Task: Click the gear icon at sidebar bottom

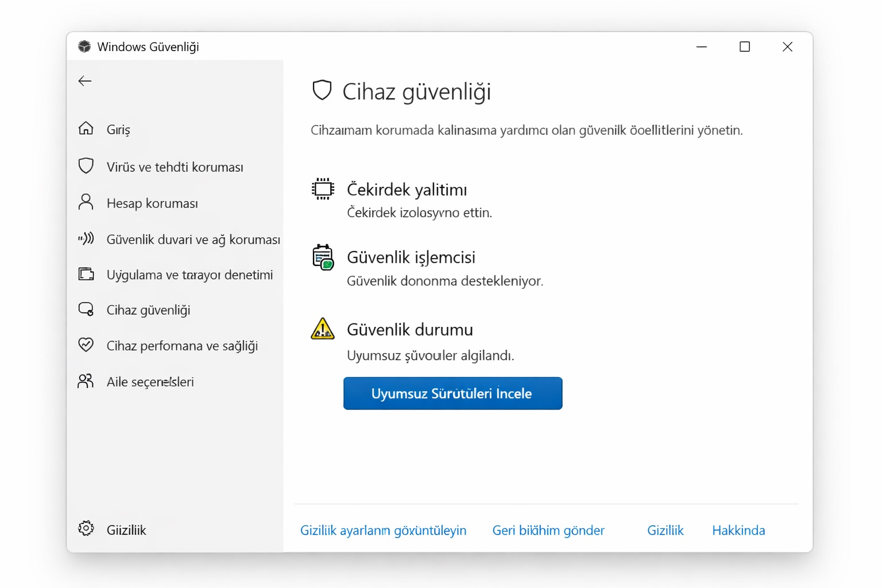Action: (86, 528)
